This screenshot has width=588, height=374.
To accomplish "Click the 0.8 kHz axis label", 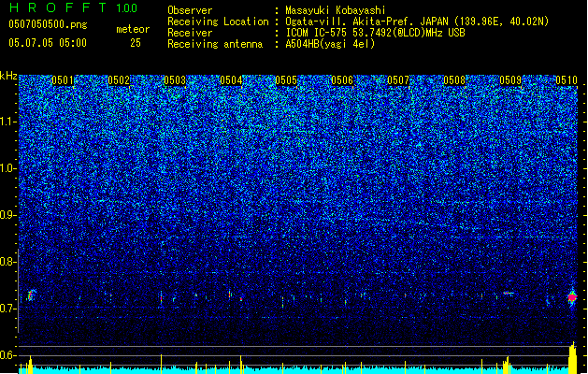I will point(7,262).
